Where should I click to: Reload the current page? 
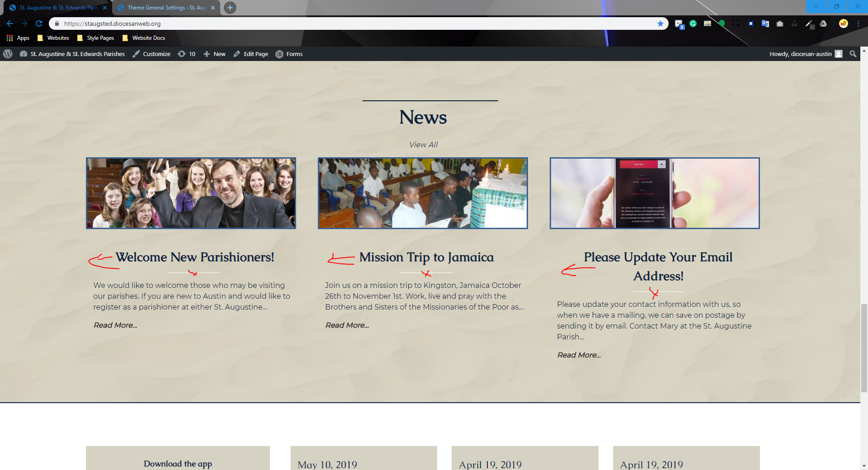[x=39, y=23]
